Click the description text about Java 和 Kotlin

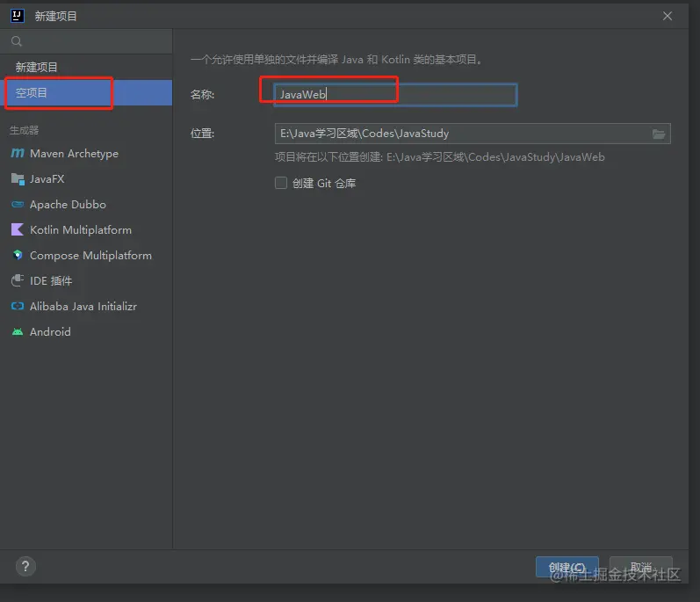(x=338, y=60)
